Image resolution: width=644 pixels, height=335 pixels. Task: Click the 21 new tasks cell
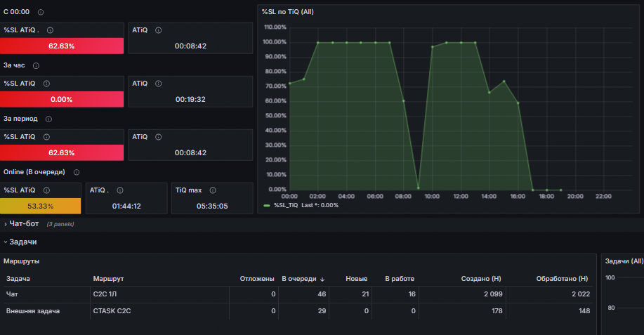pyautogui.click(x=365, y=294)
